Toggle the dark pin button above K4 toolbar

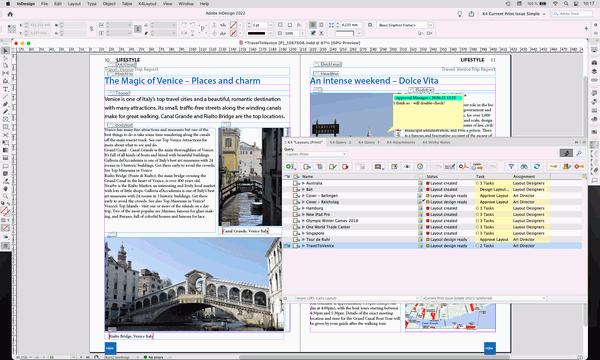click(x=566, y=153)
